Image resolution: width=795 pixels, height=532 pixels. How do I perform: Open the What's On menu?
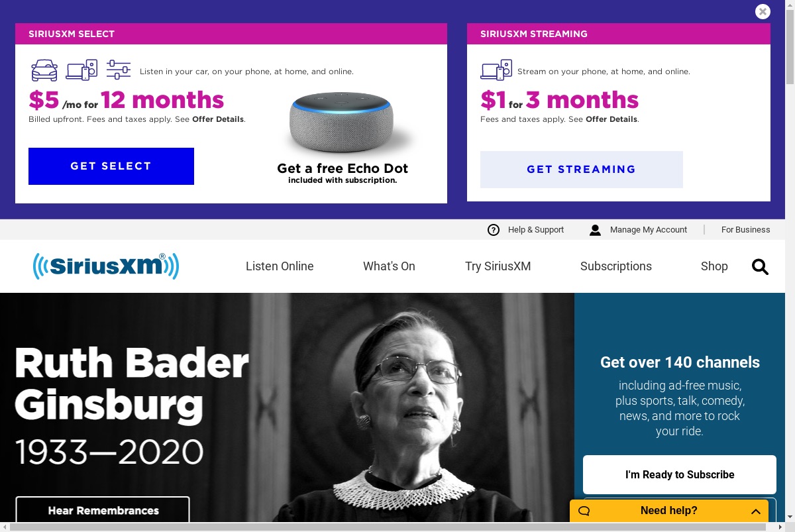point(389,266)
